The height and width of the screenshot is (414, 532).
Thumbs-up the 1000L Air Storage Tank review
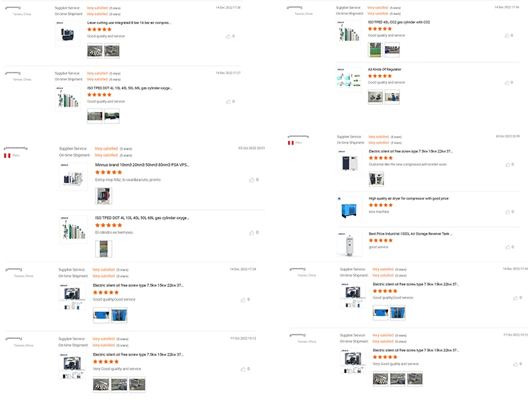point(507,247)
